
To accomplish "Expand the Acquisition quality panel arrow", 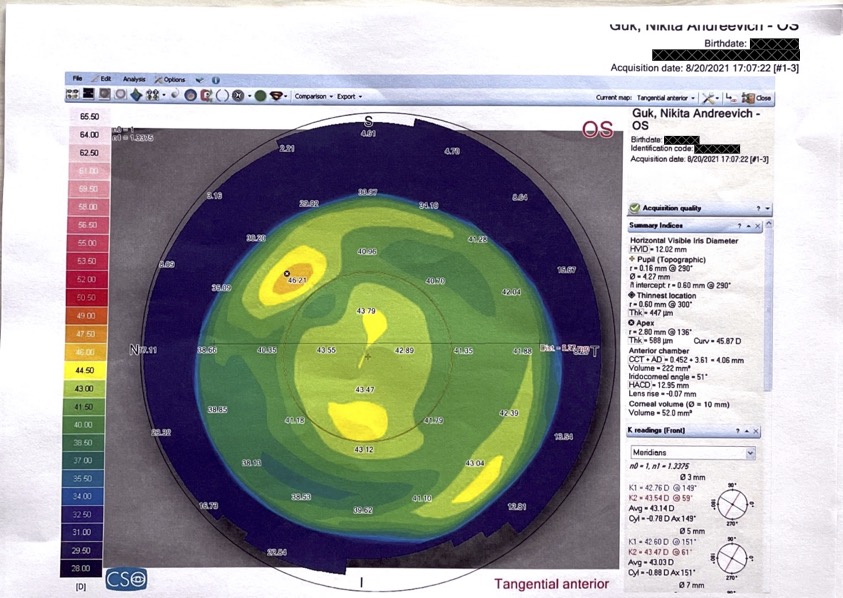I will pos(767,209).
